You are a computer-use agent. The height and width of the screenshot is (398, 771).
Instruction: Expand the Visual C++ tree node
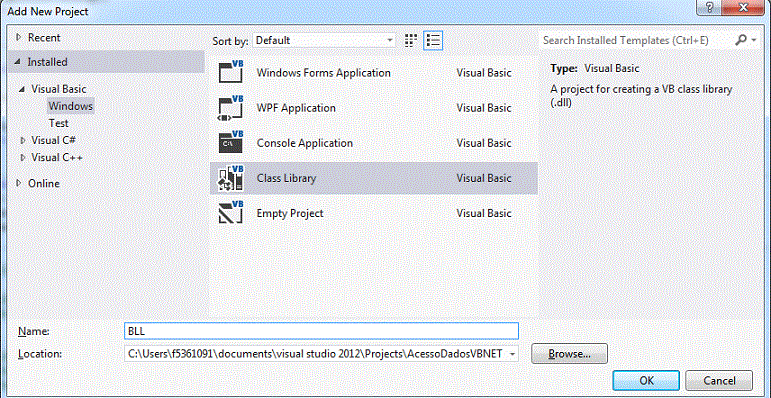click(23, 157)
